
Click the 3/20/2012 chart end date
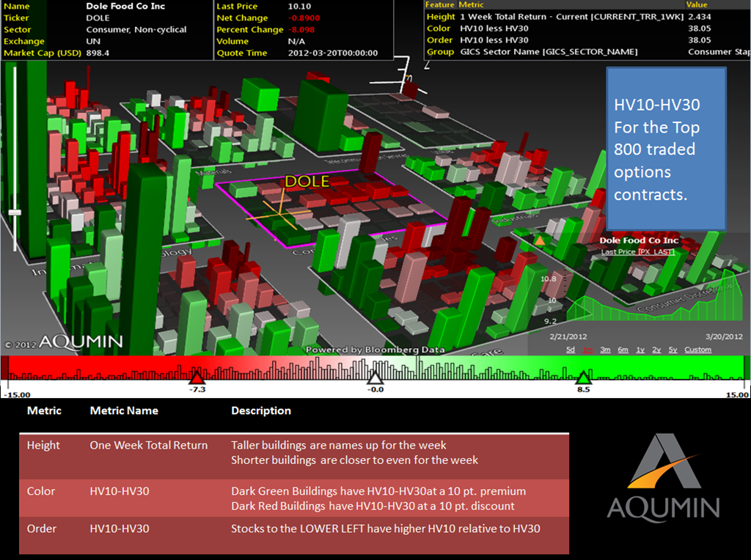click(724, 336)
